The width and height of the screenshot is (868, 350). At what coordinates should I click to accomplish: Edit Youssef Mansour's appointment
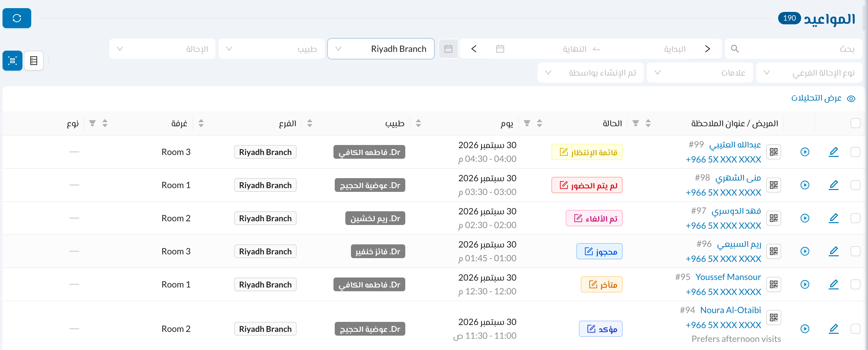tap(833, 284)
